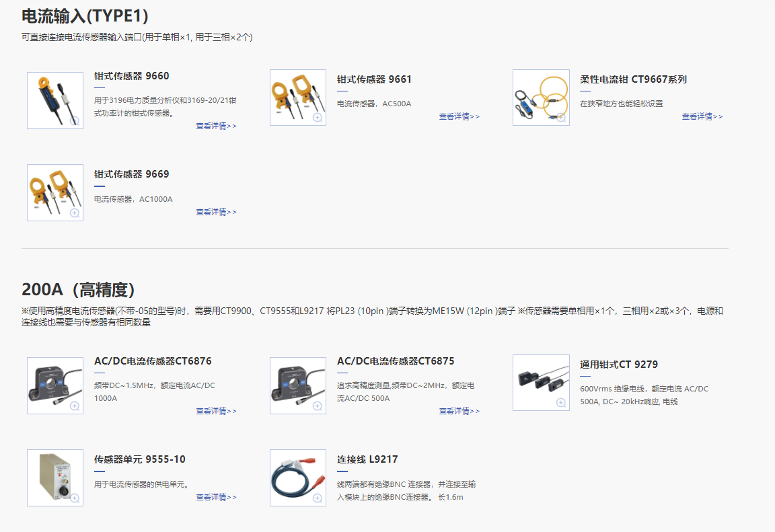The width and height of the screenshot is (775, 532).
Task: Open 查看详情 for 钳式传感器 9669
Action: pyautogui.click(x=216, y=212)
